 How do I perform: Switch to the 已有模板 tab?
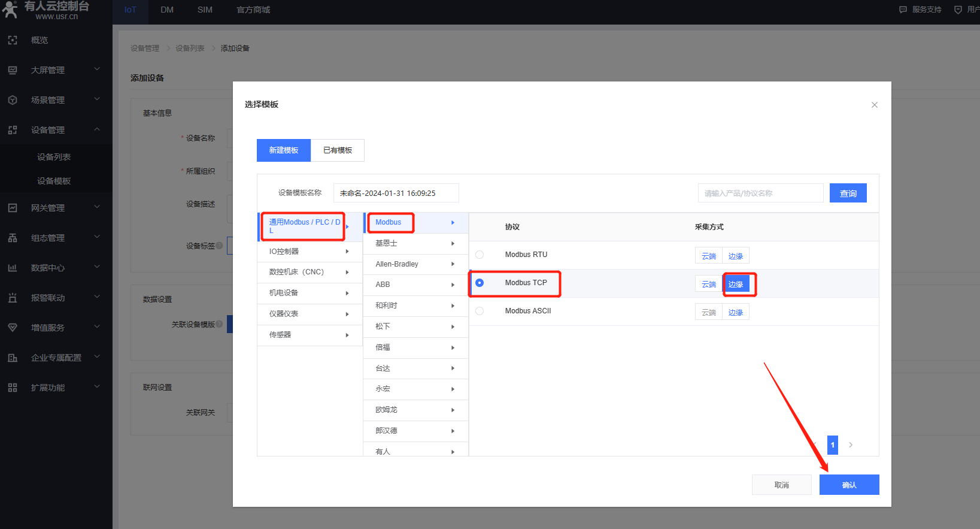338,150
